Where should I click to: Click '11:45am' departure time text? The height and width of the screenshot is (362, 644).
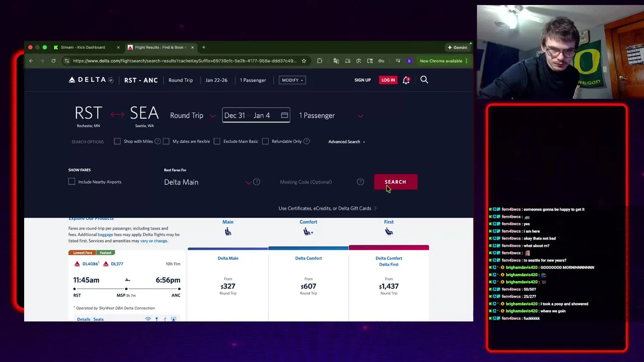click(86, 280)
